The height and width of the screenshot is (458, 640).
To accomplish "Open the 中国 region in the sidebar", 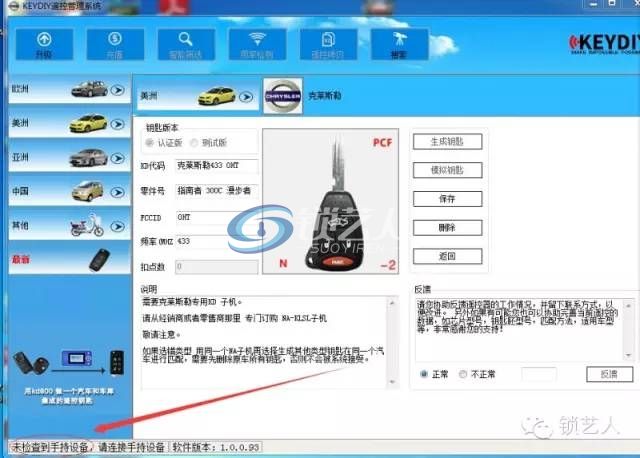I will [69, 191].
